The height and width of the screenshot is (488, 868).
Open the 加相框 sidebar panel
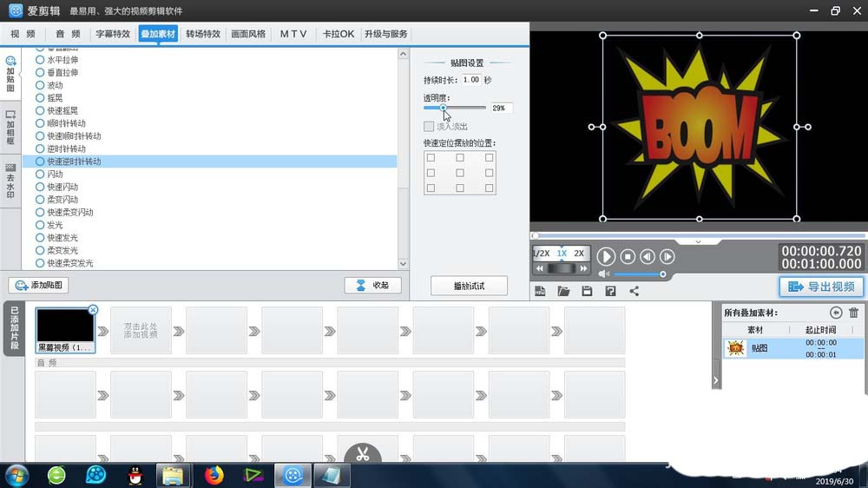coord(10,128)
